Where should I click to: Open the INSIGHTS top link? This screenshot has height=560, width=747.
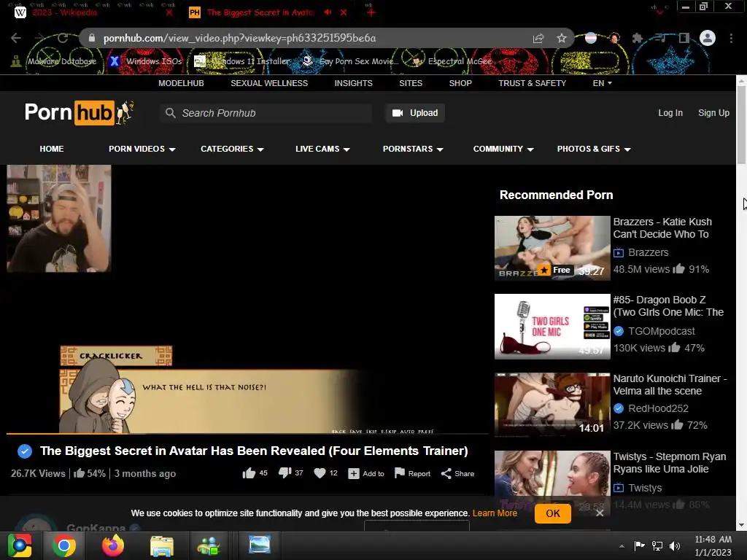tap(354, 83)
